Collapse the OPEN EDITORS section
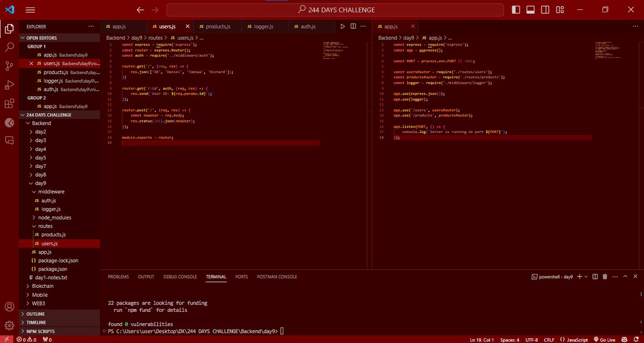Screen dimensions: 644x343 (59, 38)
